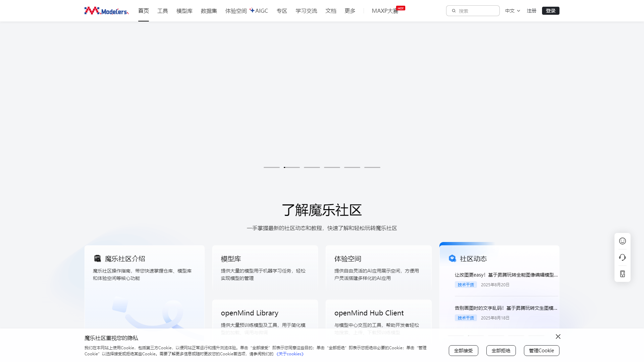Click the Modelers logo
Image resolution: width=644 pixels, height=362 pixels.
[106, 10]
